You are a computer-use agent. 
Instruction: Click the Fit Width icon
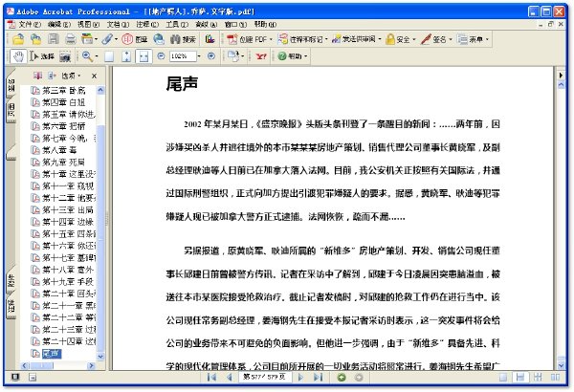(x=143, y=56)
